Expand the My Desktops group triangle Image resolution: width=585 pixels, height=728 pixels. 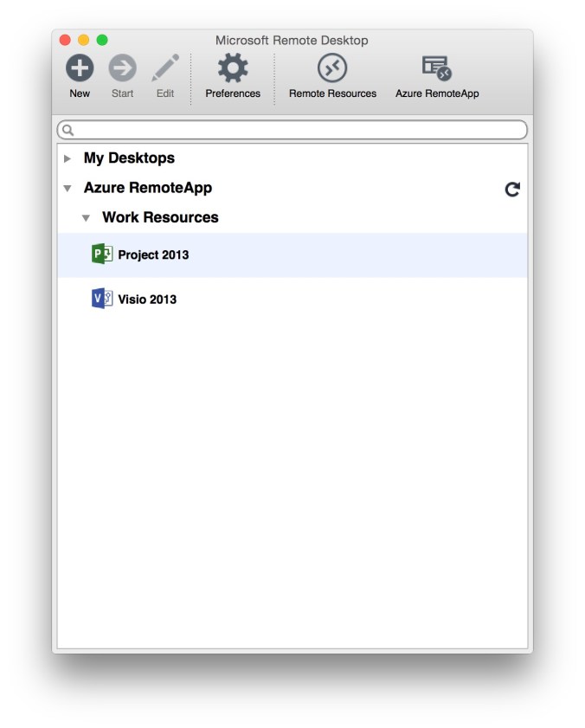pos(67,158)
